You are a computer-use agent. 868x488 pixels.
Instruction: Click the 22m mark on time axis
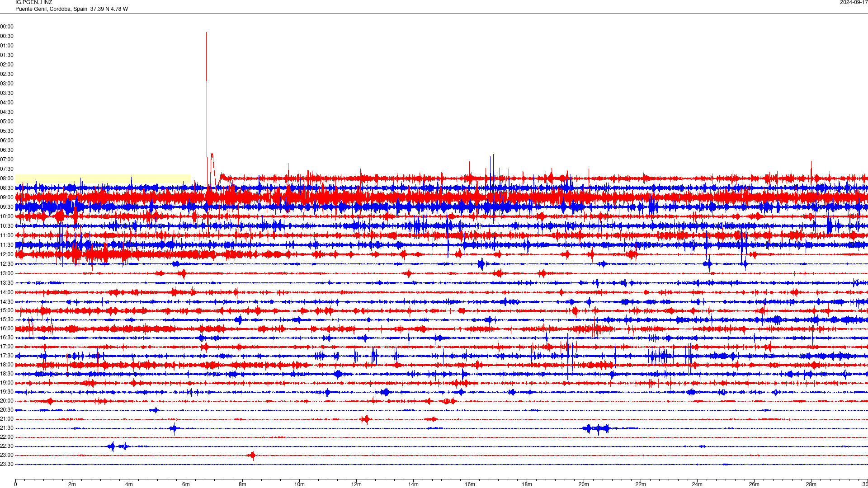click(x=641, y=484)
